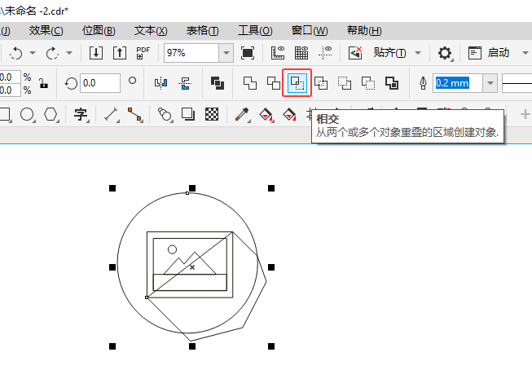Click the Intersect shaping button
This screenshot has width=532, height=392.
pyautogui.click(x=297, y=83)
